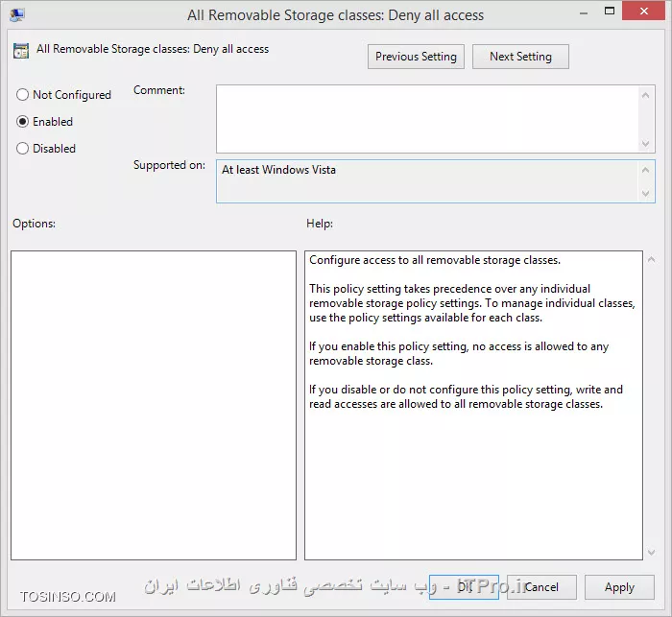Click the 'If you disable or do not configure' paragraph
The width and height of the screenshot is (672, 617).
466,396
